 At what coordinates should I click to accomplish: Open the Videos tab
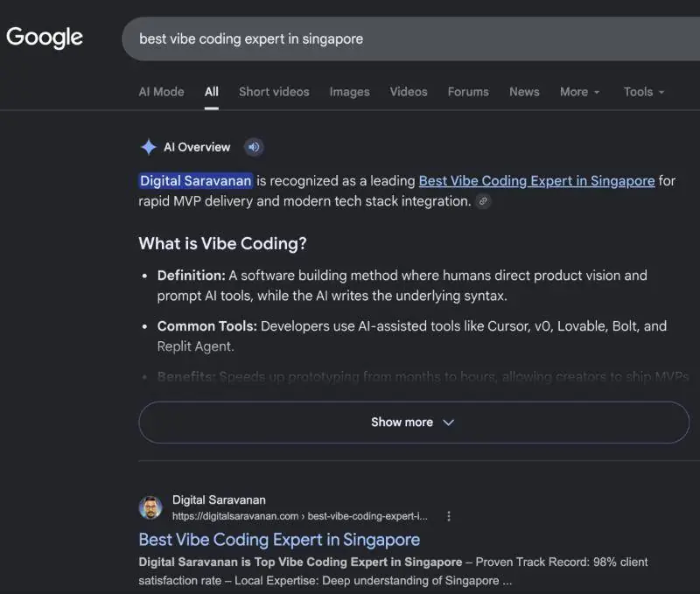coord(409,92)
